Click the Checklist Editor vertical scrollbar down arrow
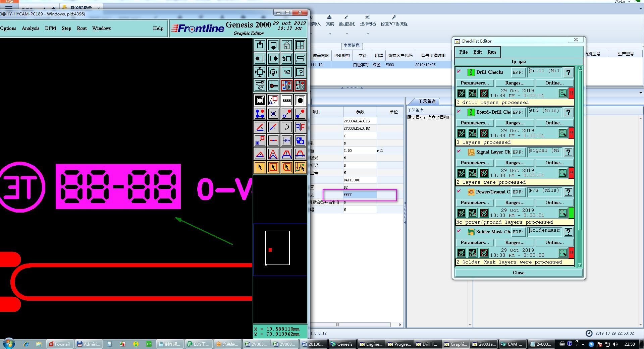This screenshot has height=349, width=644. coord(580,265)
